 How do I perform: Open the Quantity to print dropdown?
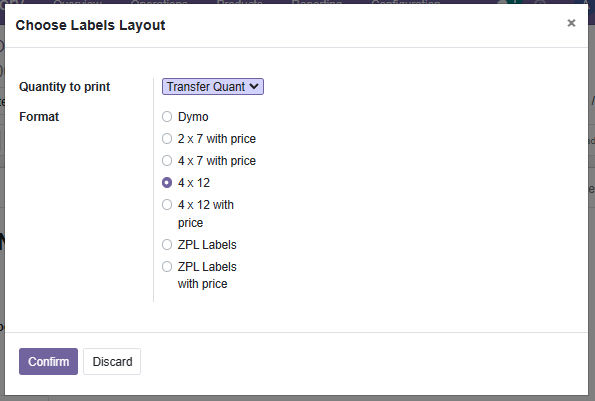213,86
